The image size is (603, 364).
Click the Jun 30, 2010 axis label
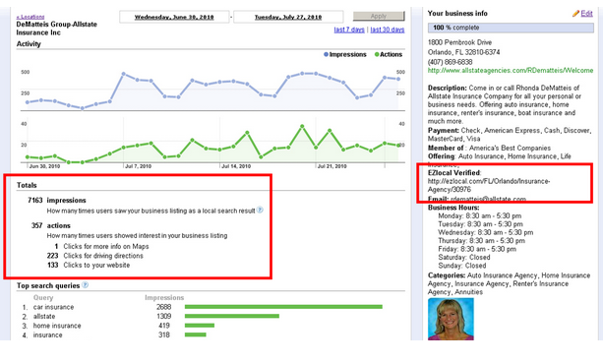coord(44,166)
